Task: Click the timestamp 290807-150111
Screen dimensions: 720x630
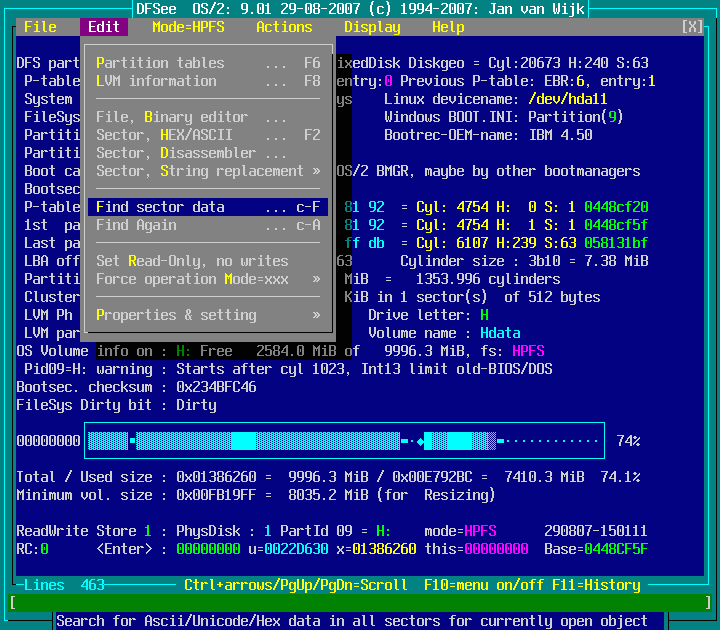Action: [596, 531]
